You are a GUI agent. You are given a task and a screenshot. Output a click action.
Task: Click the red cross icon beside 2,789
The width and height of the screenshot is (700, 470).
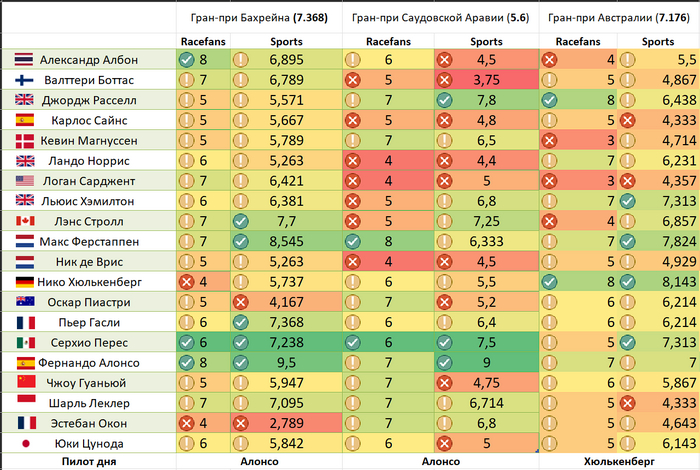coord(240,423)
